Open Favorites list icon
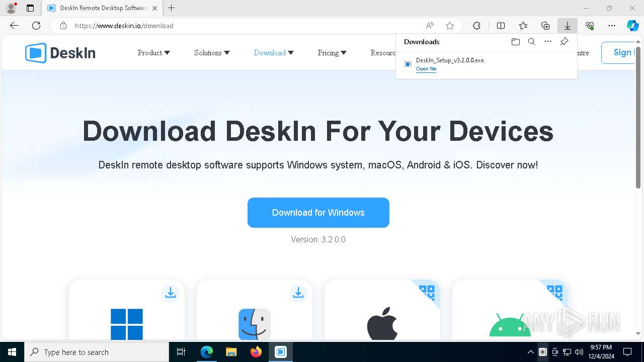644x362 pixels. pyautogui.click(x=523, y=26)
